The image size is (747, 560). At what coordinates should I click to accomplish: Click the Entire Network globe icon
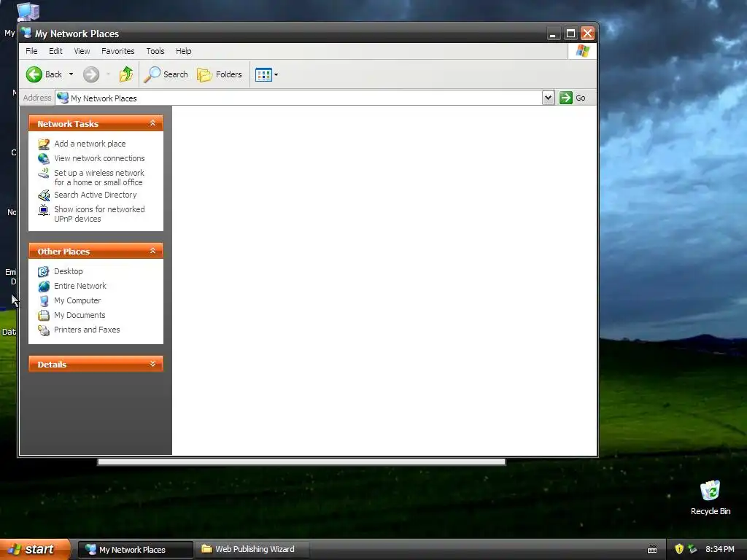click(44, 286)
